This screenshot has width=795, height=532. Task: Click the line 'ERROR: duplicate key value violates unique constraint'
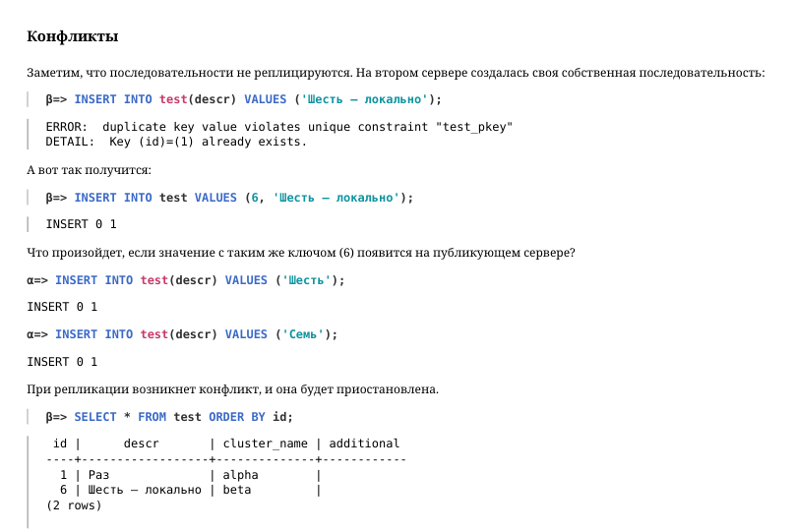point(278,127)
